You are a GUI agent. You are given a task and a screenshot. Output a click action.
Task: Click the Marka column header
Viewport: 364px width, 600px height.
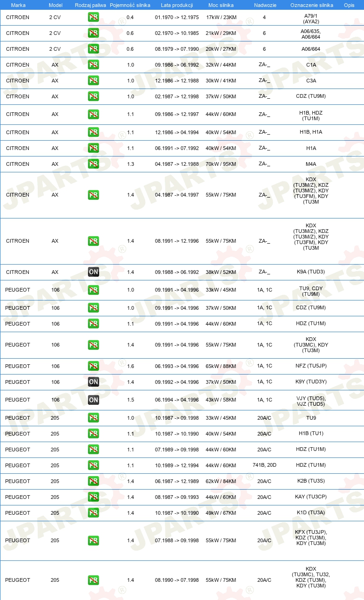click(x=18, y=5)
